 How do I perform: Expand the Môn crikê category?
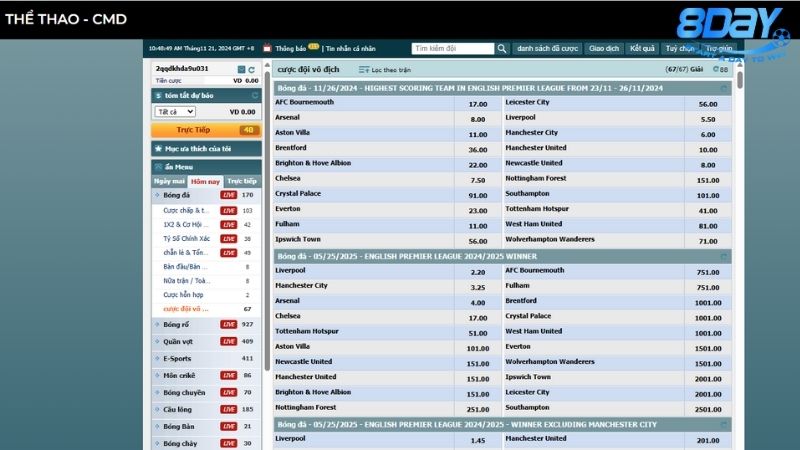157,376
